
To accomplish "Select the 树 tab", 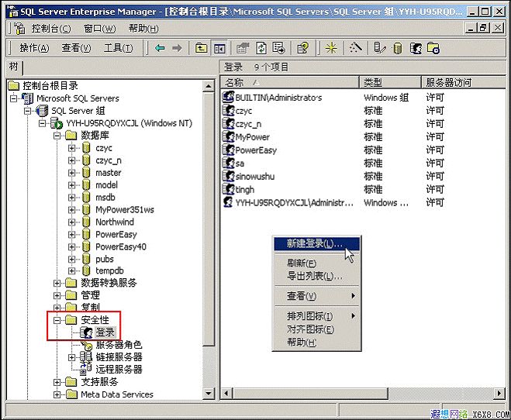I will coord(14,67).
